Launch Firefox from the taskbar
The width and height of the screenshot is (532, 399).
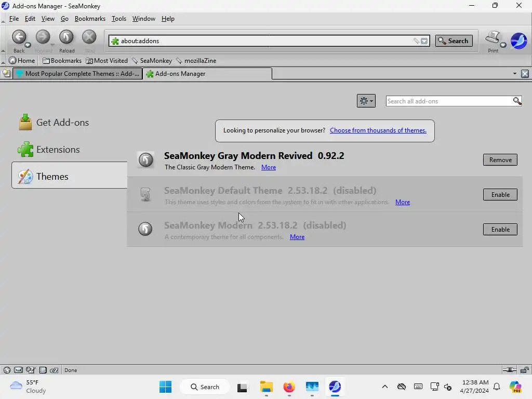point(289,387)
